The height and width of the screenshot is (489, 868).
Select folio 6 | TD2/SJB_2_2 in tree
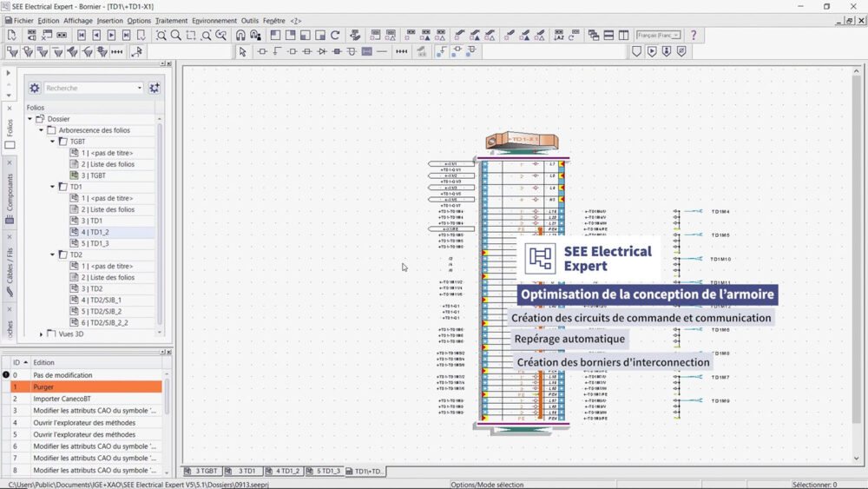105,322
